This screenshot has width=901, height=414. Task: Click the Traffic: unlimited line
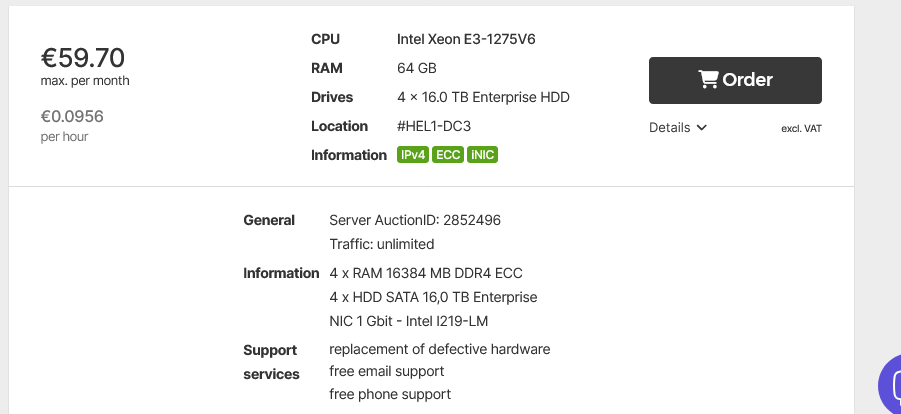coord(381,244)
